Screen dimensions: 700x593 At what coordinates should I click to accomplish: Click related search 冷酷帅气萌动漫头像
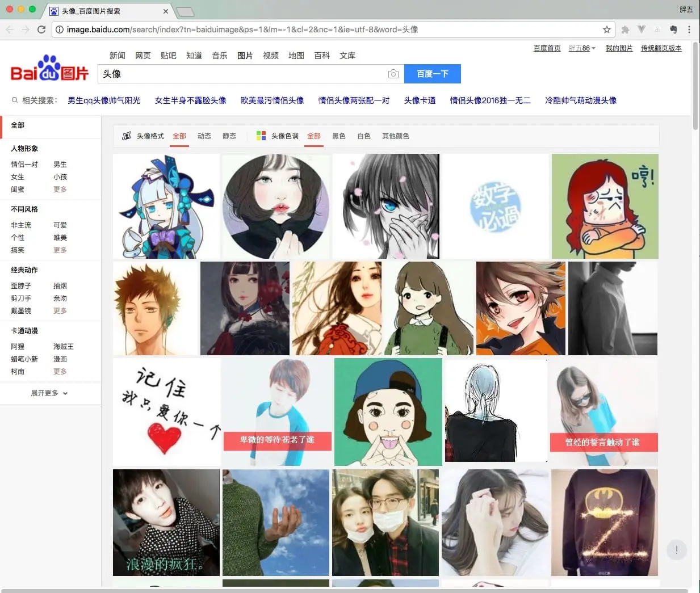pyautogui.click(x=581, y=100)
